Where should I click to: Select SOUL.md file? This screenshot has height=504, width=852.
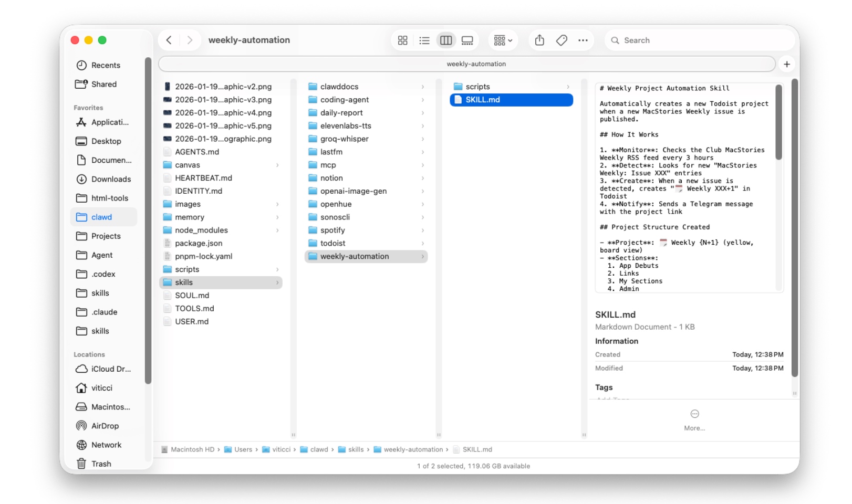[221, 296]
